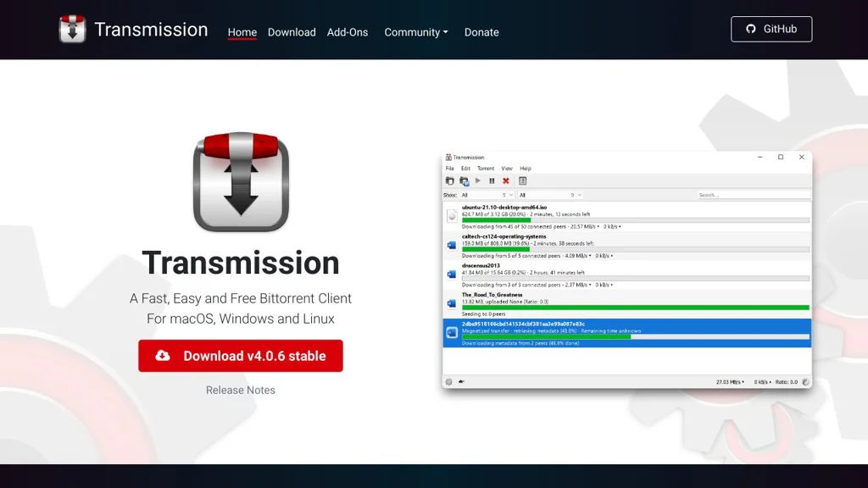868x488 pixels.
Task: Click the fully green Road_To_Greatness progress bar
Action: tap(636, 308)
